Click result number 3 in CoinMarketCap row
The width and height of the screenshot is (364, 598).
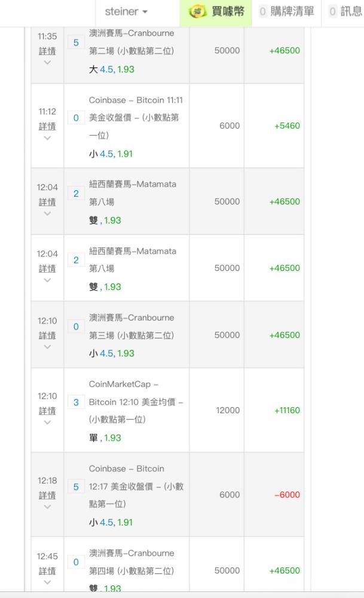pos(76,402)
